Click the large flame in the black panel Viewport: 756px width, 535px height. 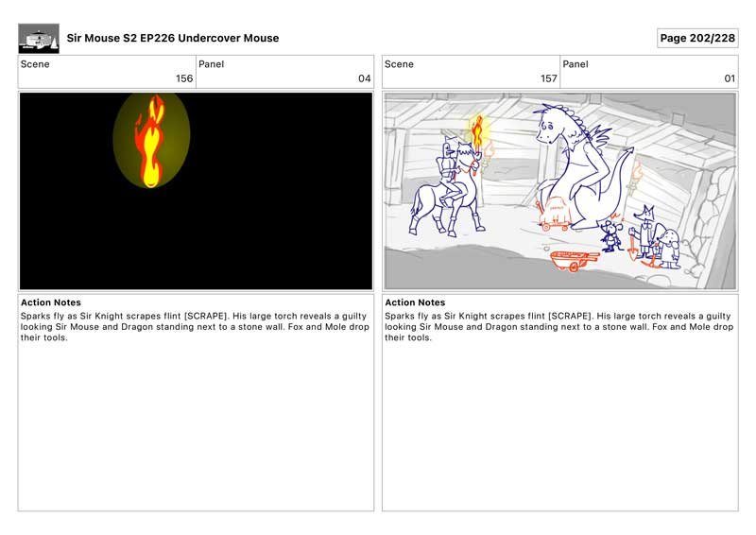click(x=151, y=142)
